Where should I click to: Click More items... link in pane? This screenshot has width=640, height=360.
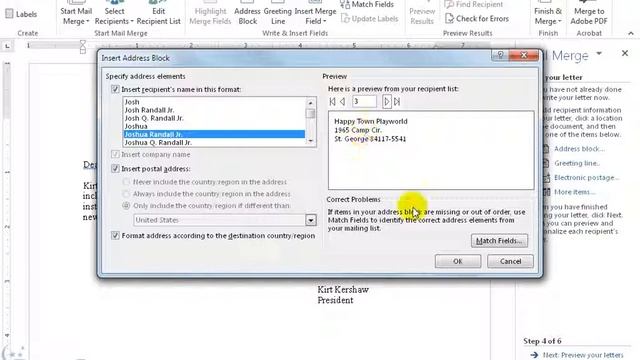point(575,192)
